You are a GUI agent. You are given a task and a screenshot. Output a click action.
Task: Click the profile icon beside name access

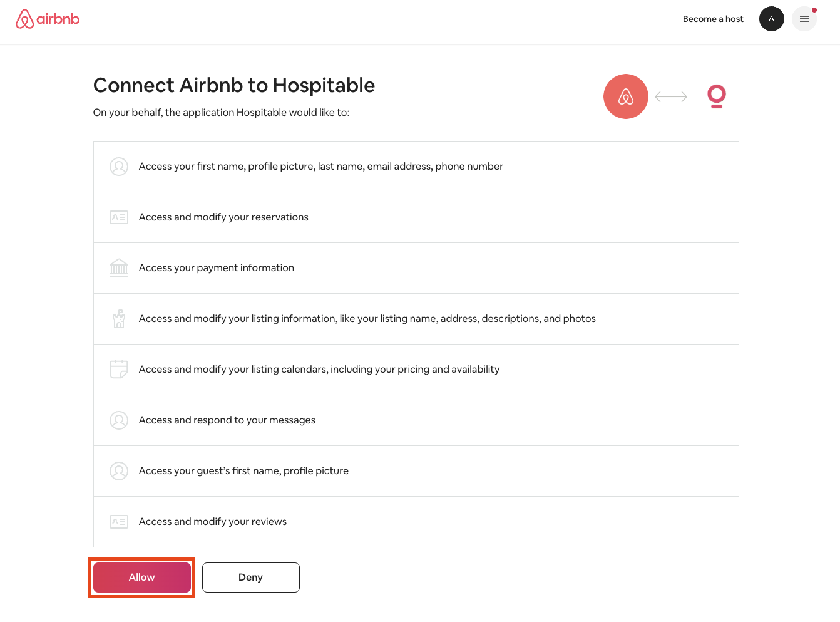click(119, 167)
